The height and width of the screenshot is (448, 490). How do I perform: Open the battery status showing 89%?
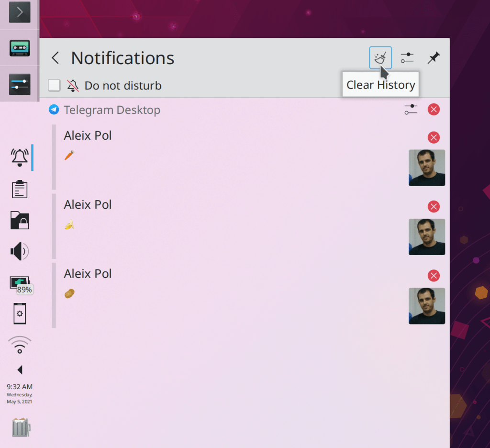pyautogui.click(x=20, y=283)
